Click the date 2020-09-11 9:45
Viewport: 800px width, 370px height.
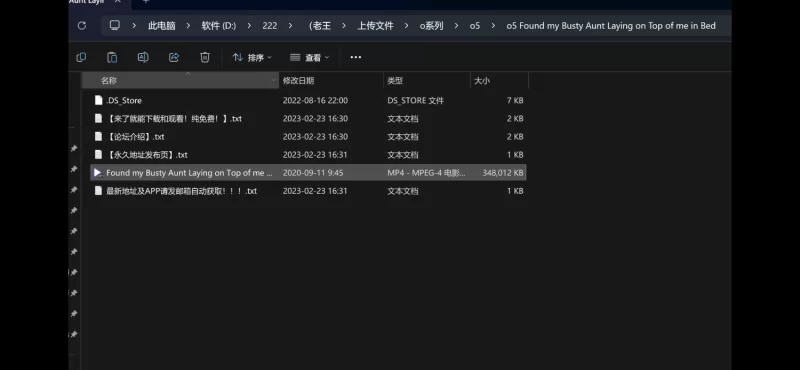[x=313, y=172]
